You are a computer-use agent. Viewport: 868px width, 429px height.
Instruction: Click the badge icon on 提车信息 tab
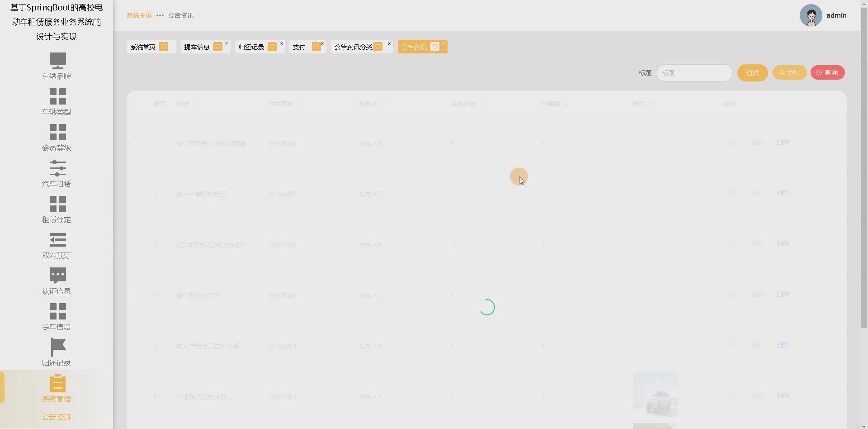(x=218, y=47)
